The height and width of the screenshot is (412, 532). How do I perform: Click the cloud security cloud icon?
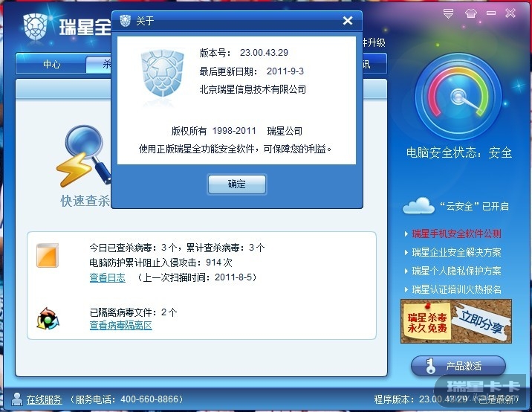click(418, 205)
